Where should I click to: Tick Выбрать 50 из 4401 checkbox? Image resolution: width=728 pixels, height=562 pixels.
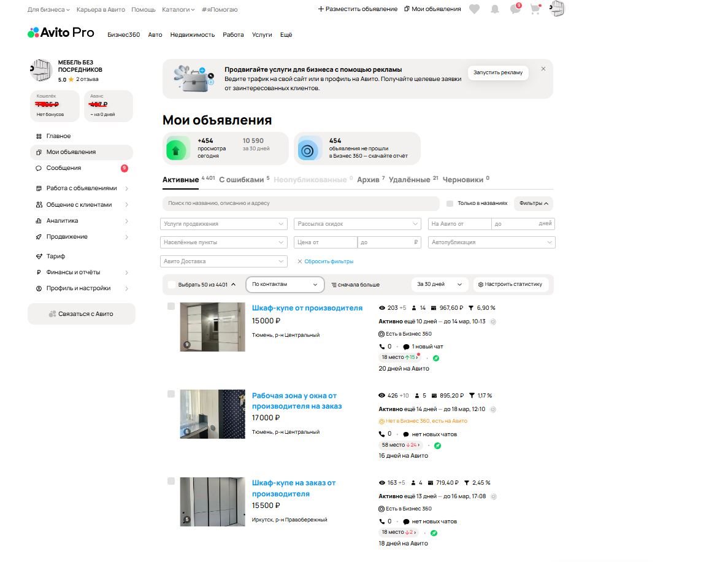coord(171,285)
